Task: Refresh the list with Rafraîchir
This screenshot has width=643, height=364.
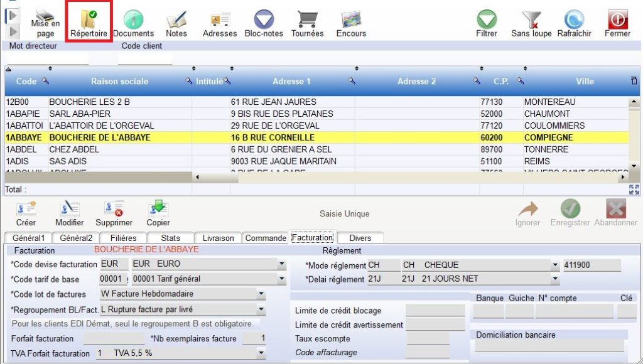Action: point(574,20)
